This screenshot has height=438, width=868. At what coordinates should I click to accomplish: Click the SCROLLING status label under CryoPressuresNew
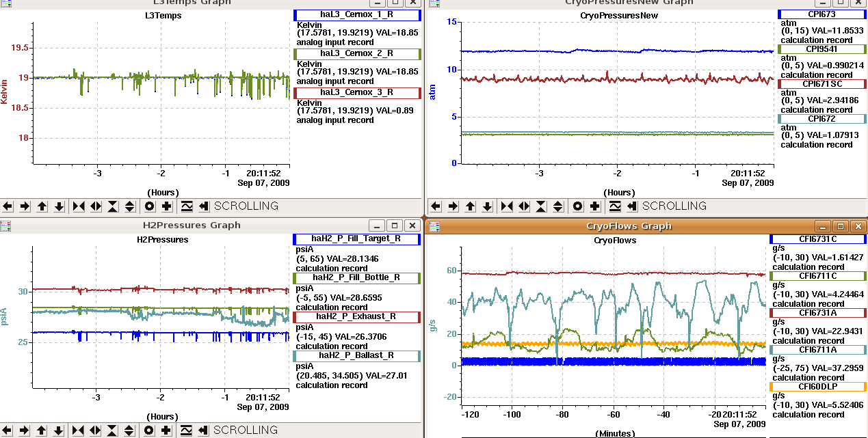[674, 206]
